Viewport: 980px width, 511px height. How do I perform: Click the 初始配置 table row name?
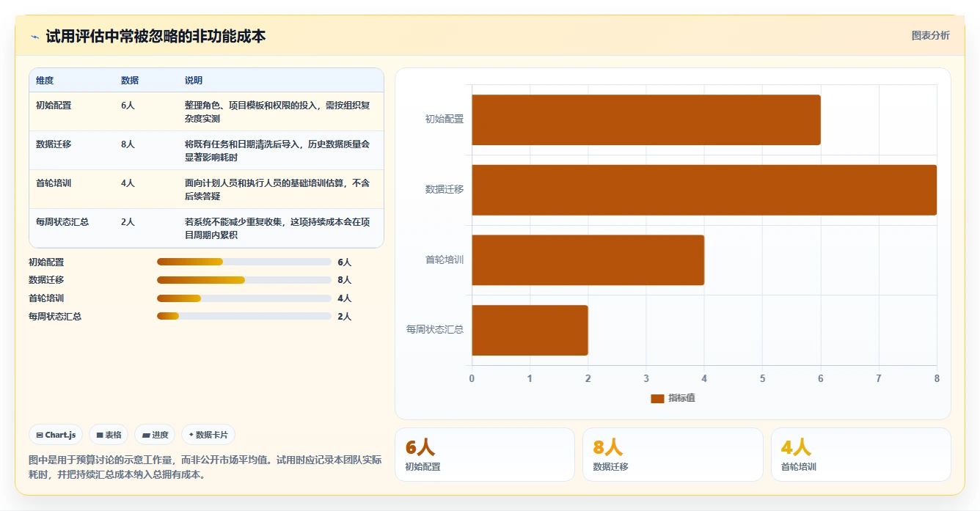[54, 106]
